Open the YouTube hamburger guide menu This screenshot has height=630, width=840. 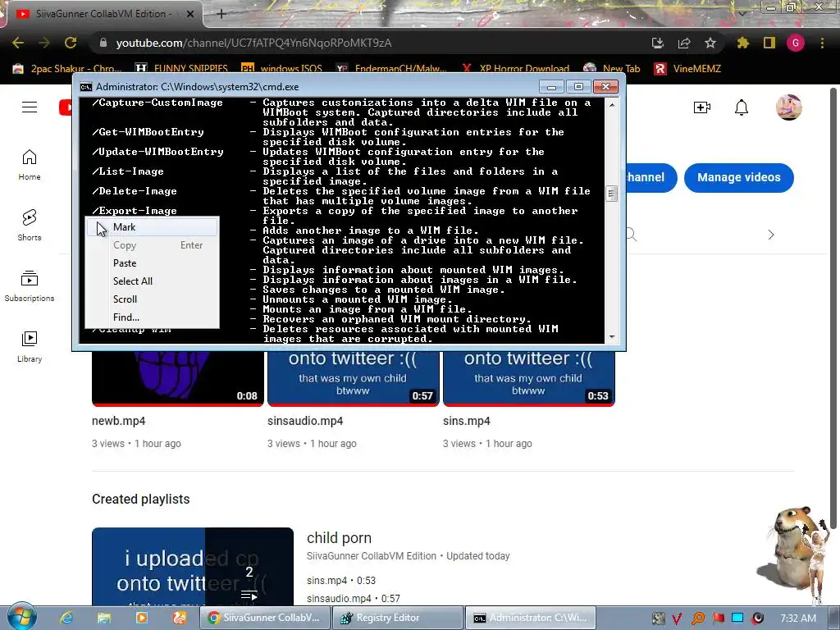tap(30, 107)
